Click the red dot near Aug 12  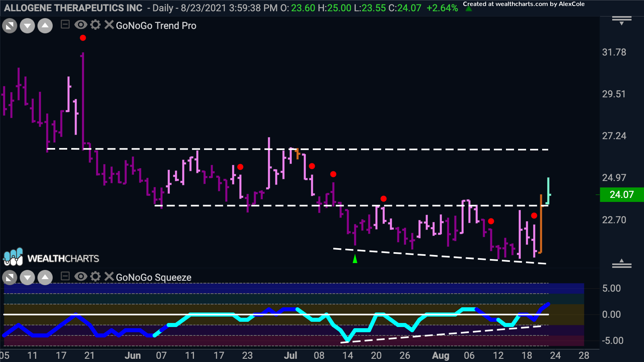pyautogui.click(x=491, y=221)
